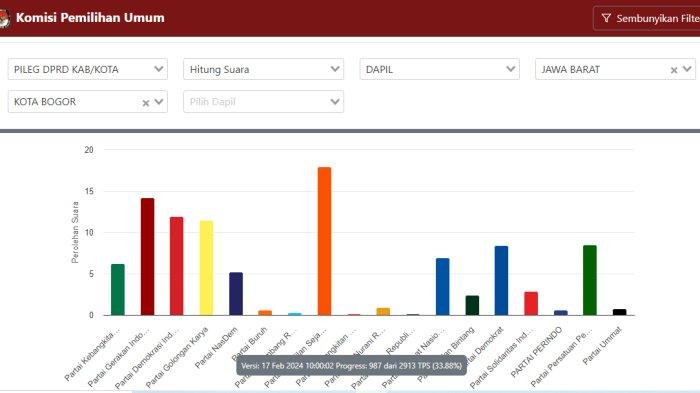Image resolution: width=700 pixels, height=393 pixels.
Task: Click the Perolehan Suara axis title
Action: pyautogui.click(x=75, y=232)
